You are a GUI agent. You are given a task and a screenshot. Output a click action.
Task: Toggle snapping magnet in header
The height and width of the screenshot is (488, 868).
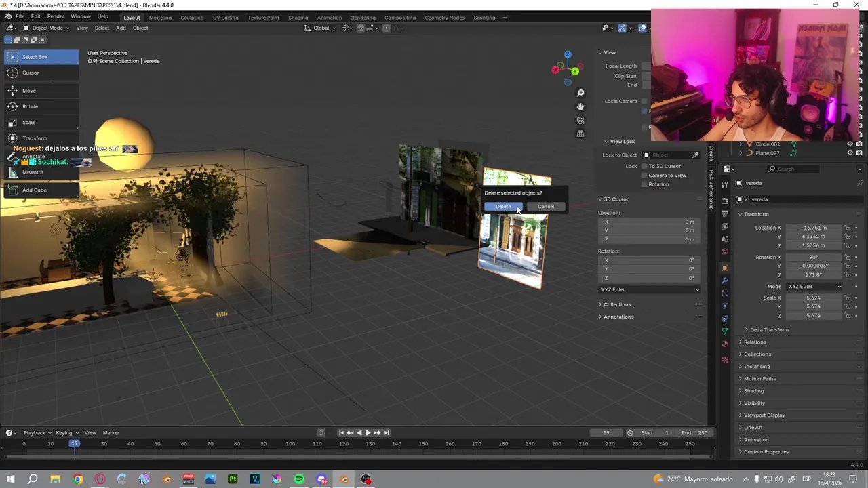click(x=361, y=28)
